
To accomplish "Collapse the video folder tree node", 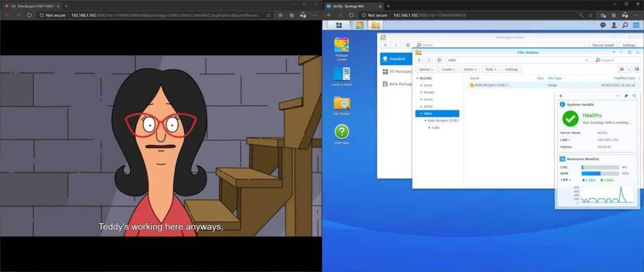I will tap(421, 113).
